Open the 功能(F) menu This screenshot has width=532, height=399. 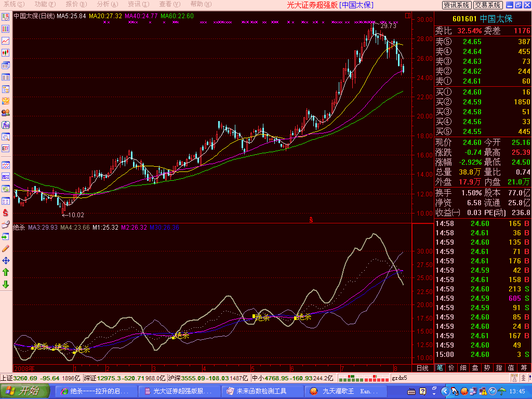pos(45,4)
